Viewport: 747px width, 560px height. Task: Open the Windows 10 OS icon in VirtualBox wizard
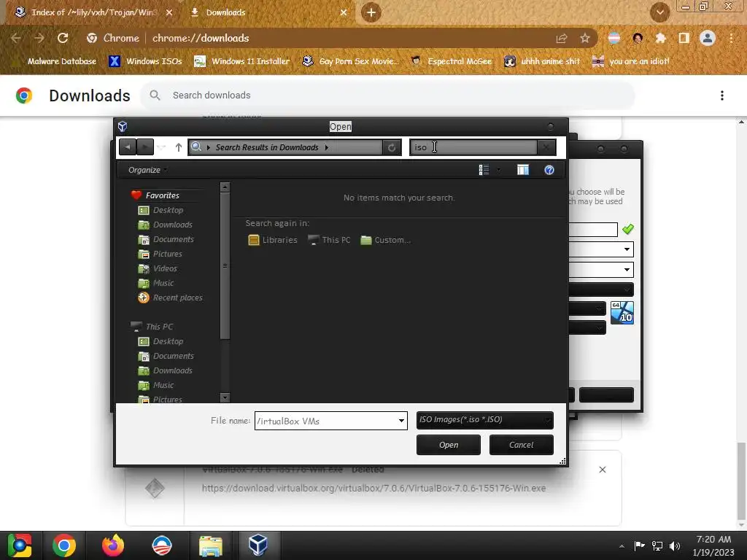click(622, 312)
